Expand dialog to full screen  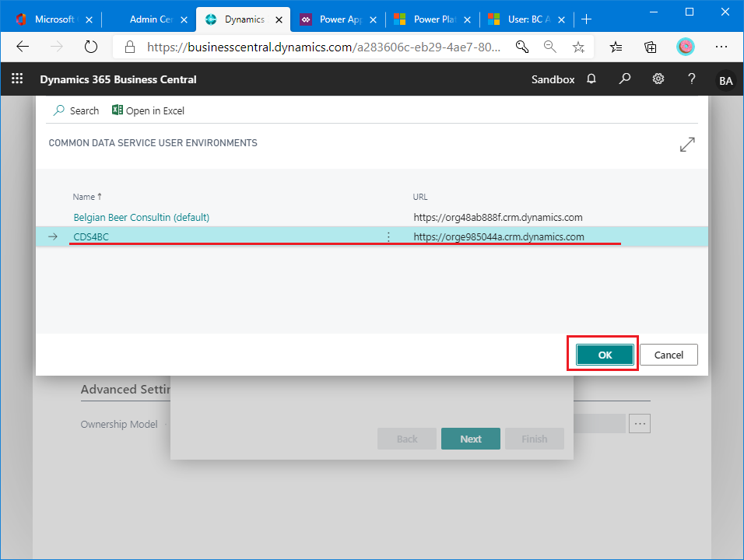click(x=687, y=145)
